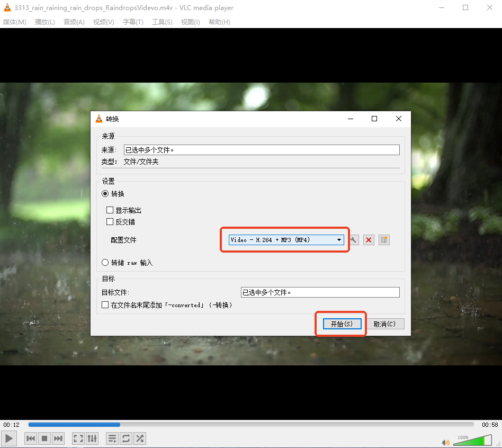This screenshot has width=502, height=448.
Task: Open extended settings with the equalizer icon
Action: point(92,438)
